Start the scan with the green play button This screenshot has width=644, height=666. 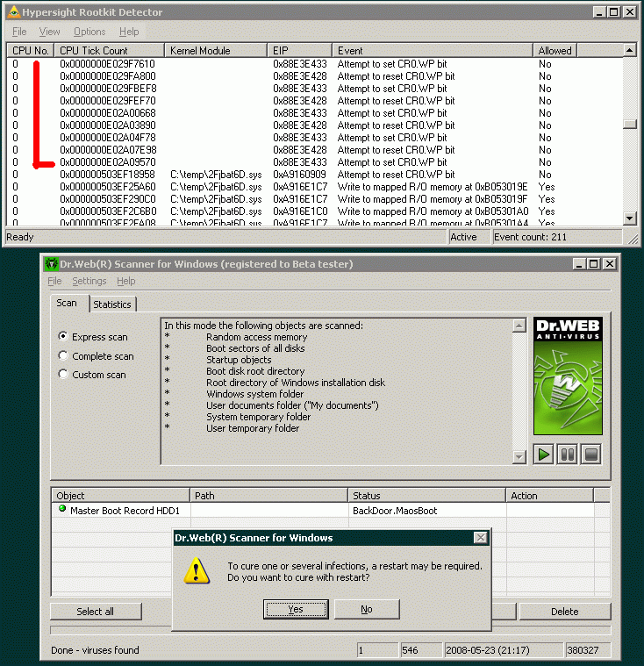[544, 455]
